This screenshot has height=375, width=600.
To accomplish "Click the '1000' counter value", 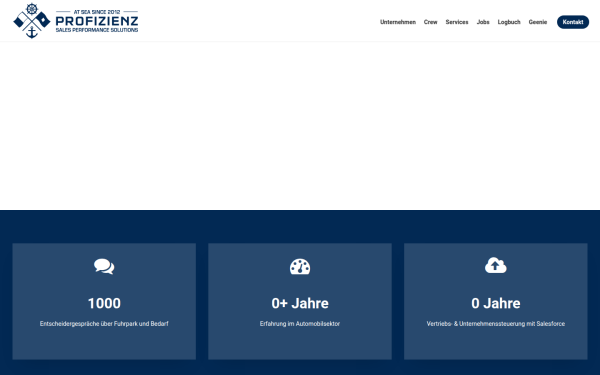I will (x=104, y=303).
